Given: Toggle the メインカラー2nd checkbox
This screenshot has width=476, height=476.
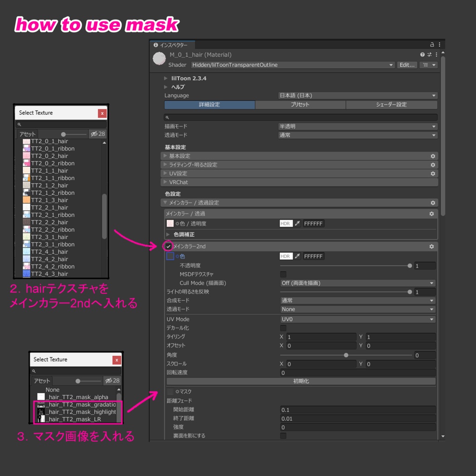Looking at the screenshot, I should click(x=168, y=246).
